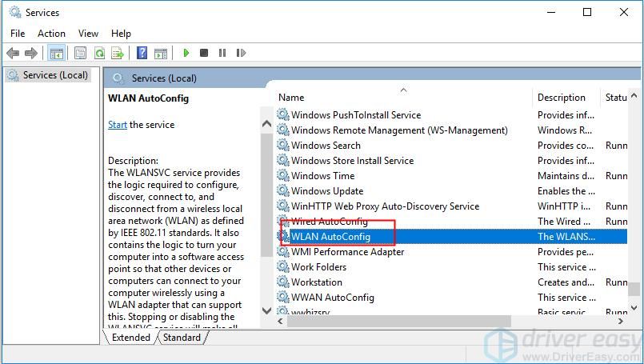Click the services list vertical scrollbar thumb

[x=634, y=289]
